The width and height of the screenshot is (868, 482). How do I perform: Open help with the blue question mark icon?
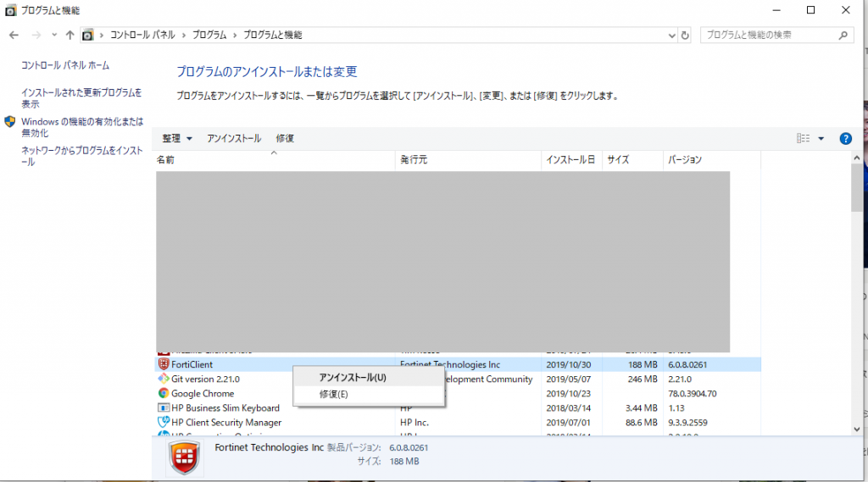tap(845, 138)
